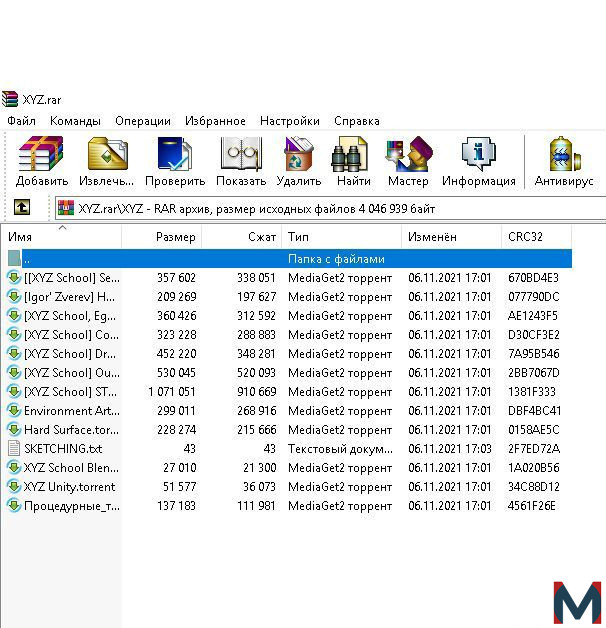This screenshot has width=606, height=628.
Task: Click torrent icon of Hard Surface.tor... file
Action: click(14, 430)
